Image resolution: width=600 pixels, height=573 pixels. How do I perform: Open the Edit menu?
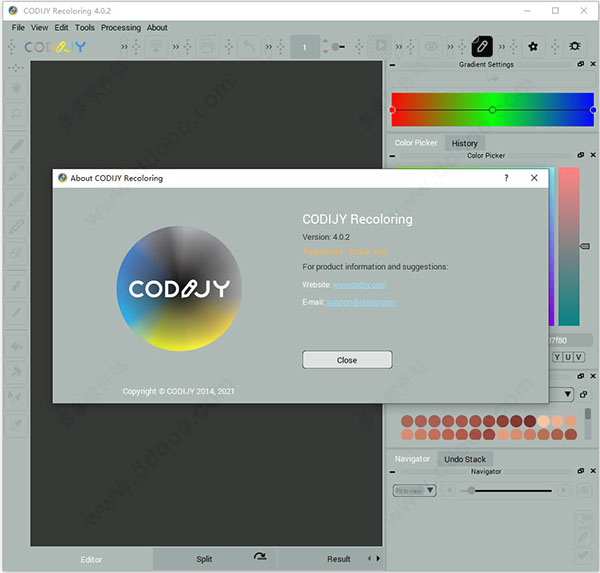tap(61, 28)
